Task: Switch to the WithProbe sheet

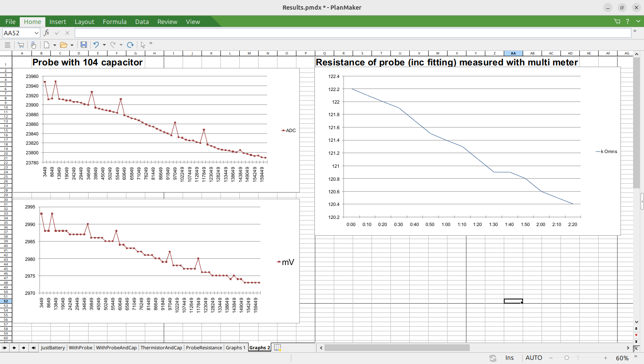Action: tap(80, 348)
